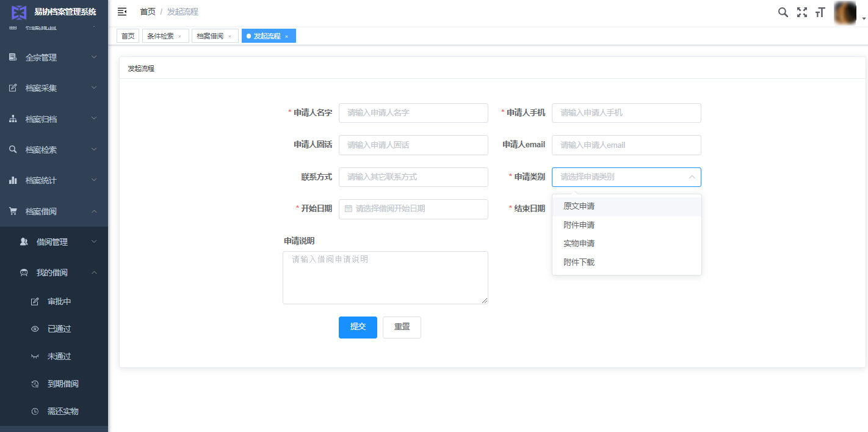This screenshot has height=432, width=868.
Task: Close the 发起流程 tab
Action: click(x=286, y=37)
